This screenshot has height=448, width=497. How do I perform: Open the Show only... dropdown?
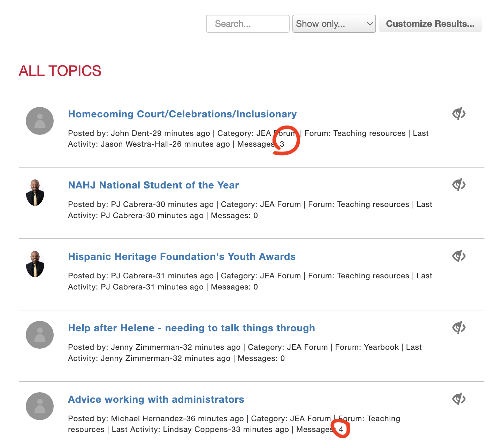[x=334, y=24]
